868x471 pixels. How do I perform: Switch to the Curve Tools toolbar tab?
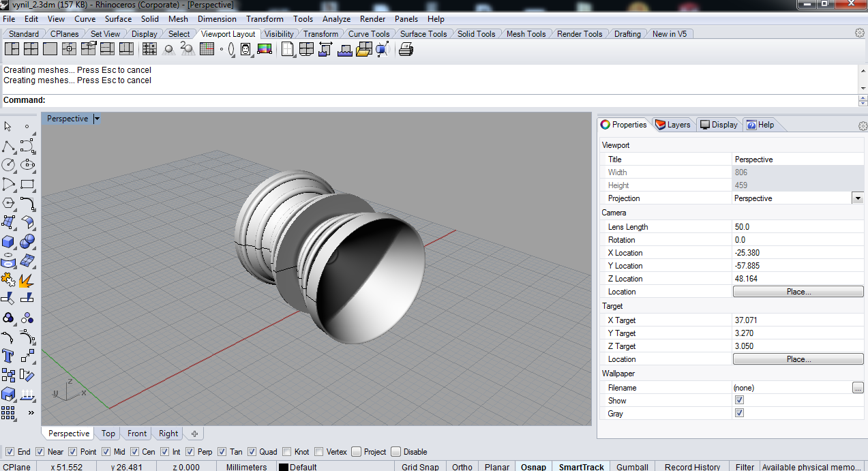pos(369,33)
